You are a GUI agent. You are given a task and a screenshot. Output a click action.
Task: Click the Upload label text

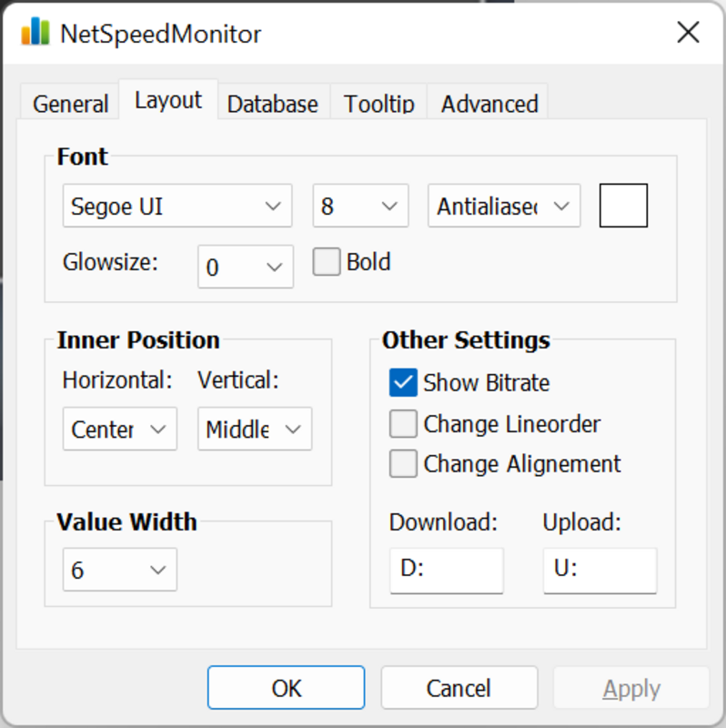click(x=581, y=522)
